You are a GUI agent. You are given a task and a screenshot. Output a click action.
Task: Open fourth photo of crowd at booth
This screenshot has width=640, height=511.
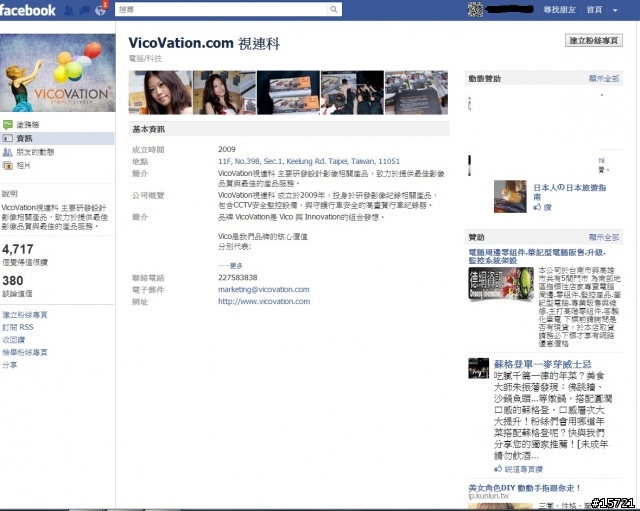(352, 93)
